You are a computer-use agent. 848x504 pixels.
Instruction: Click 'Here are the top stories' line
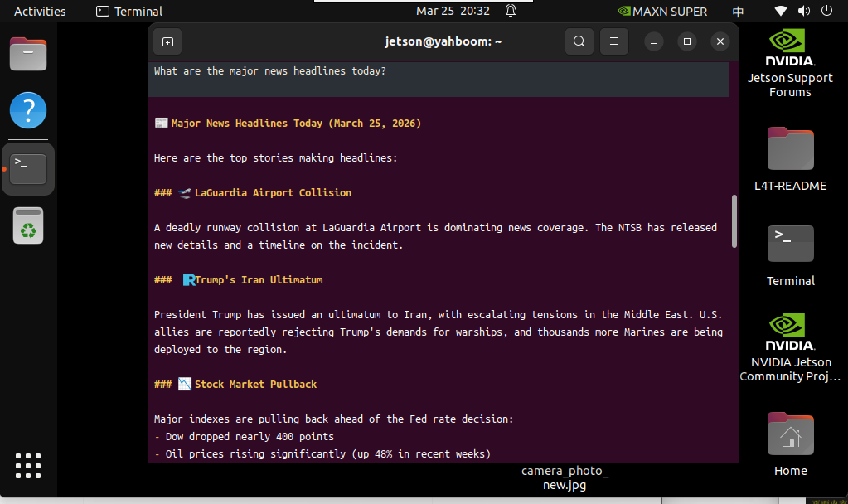[x=275, y=157]
